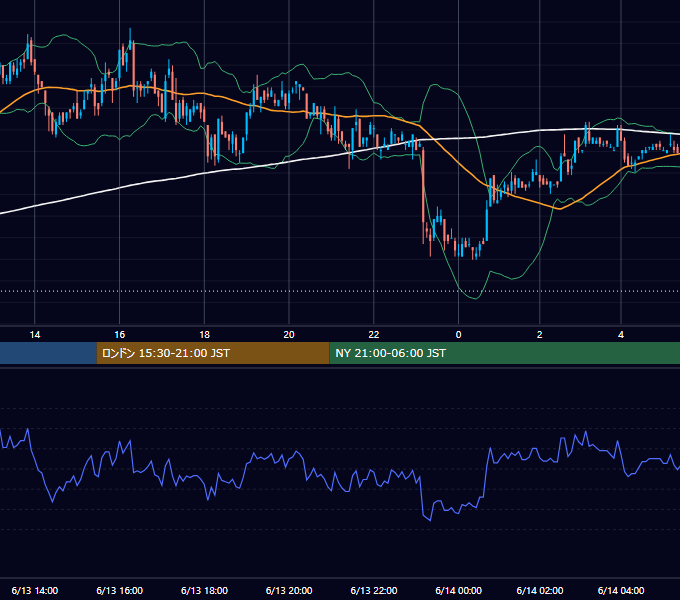Click the hour label 14 on the time axis
The width and height of the screenshot is (680, 600).
(x=35, y=335)
